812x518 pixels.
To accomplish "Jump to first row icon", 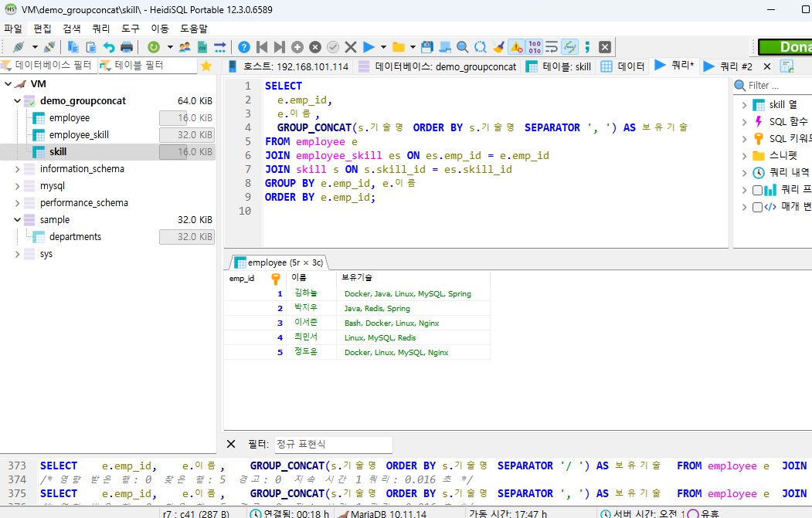I will 262,47.
